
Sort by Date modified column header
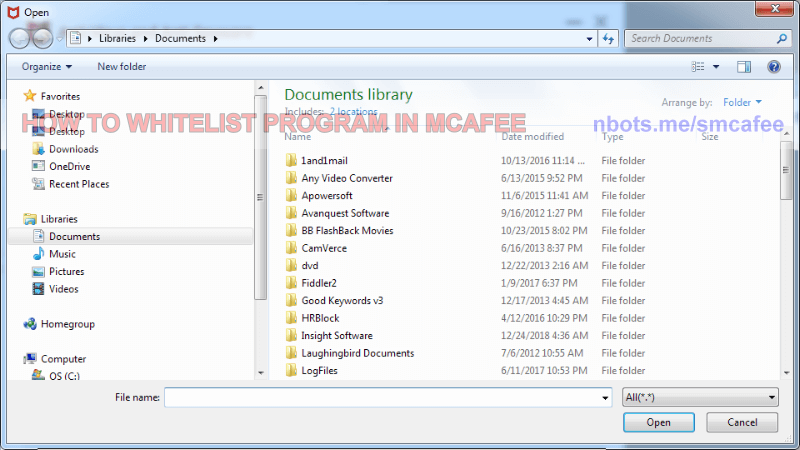click(532, 137)
